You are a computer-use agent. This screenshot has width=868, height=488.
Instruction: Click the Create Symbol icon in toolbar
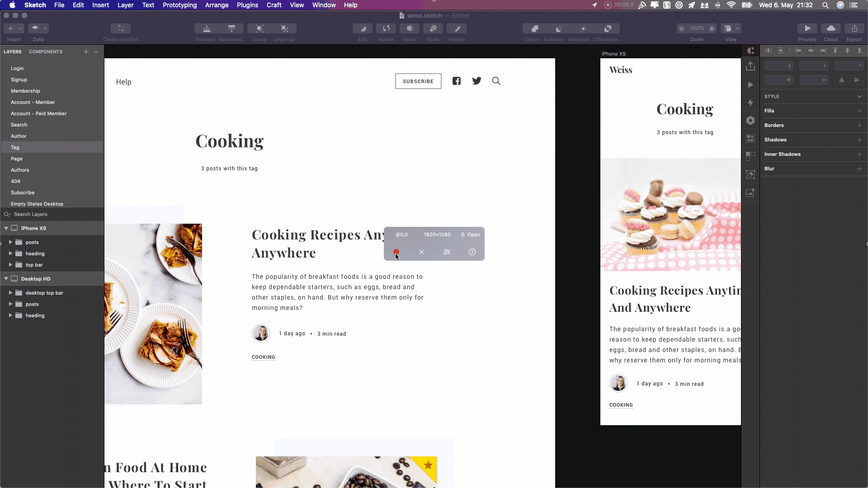tap(120, 28)
